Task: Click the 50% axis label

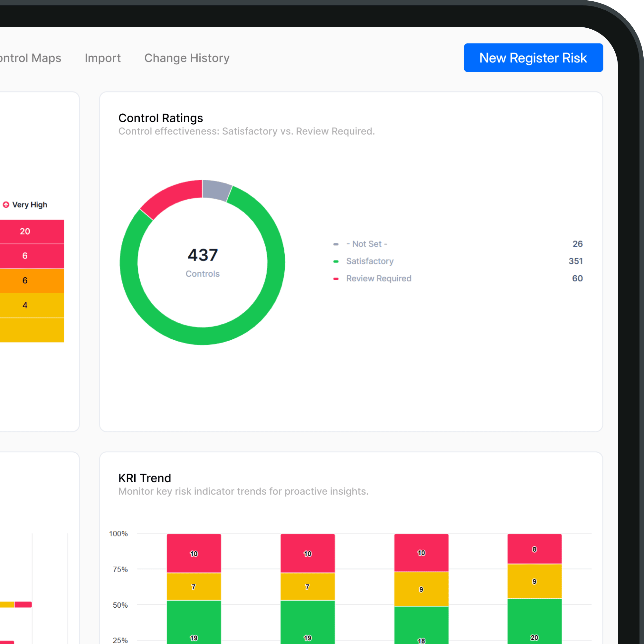Action: 120,605
